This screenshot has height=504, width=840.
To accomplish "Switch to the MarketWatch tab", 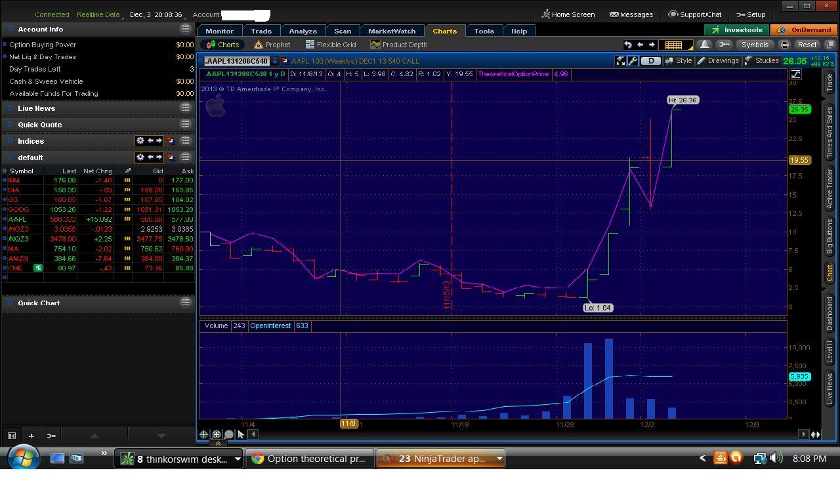I will (392, 31).
